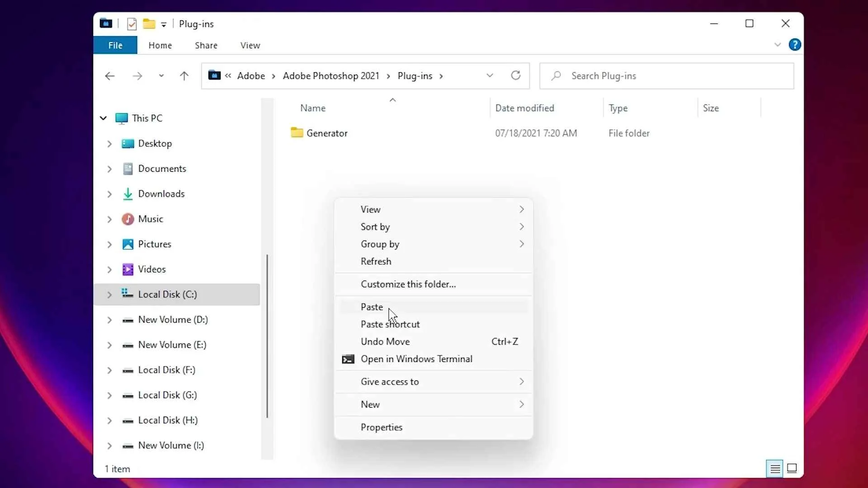Choose Refresh from the context menu
Image resolution: width=868 pixels, height=488 pixels.
(433, 262)
